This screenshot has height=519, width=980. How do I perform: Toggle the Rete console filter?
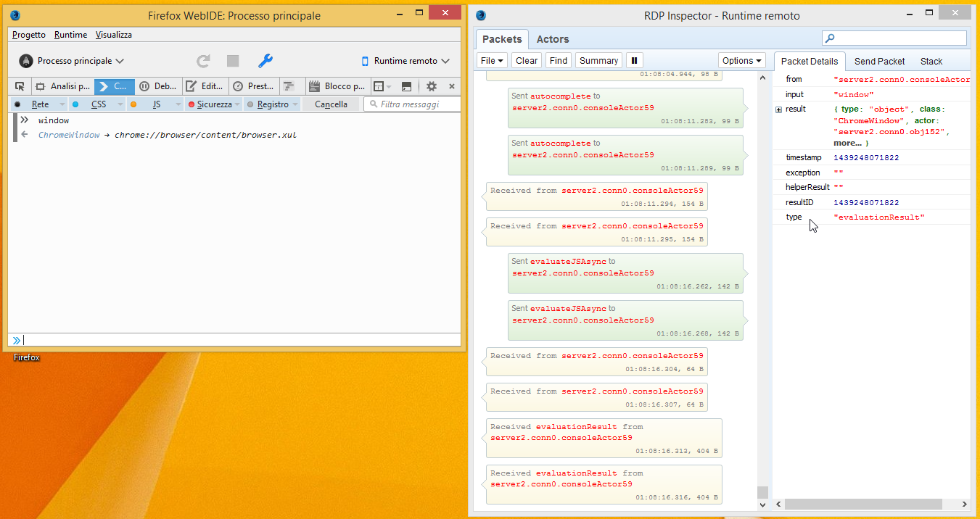(x=33, y=104)
